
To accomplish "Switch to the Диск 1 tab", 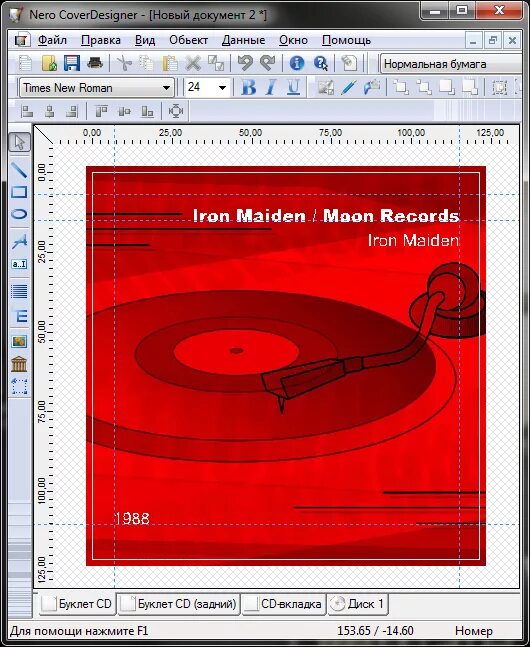I will click(358, 604).
